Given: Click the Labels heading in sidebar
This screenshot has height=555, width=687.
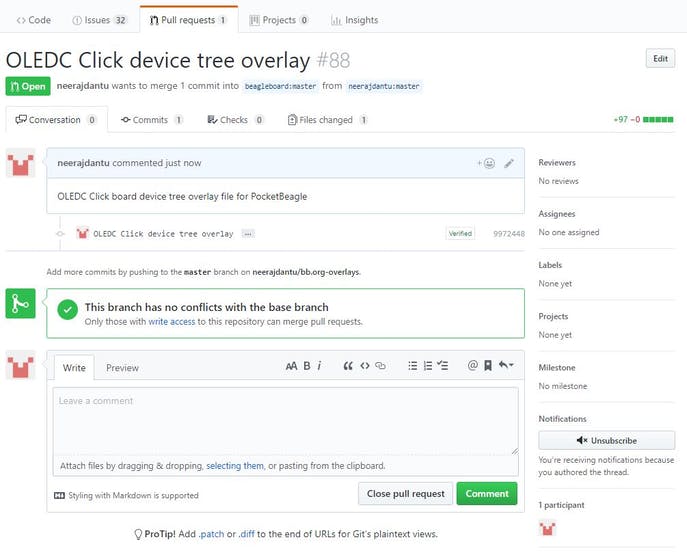Looking at the screenshot, I should click(x=550, y=265).
